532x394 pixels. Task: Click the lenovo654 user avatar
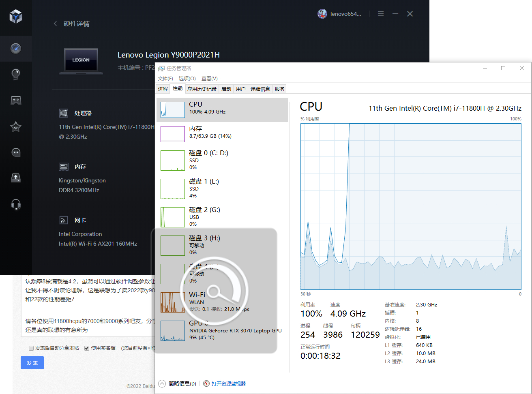click(322, 14)
